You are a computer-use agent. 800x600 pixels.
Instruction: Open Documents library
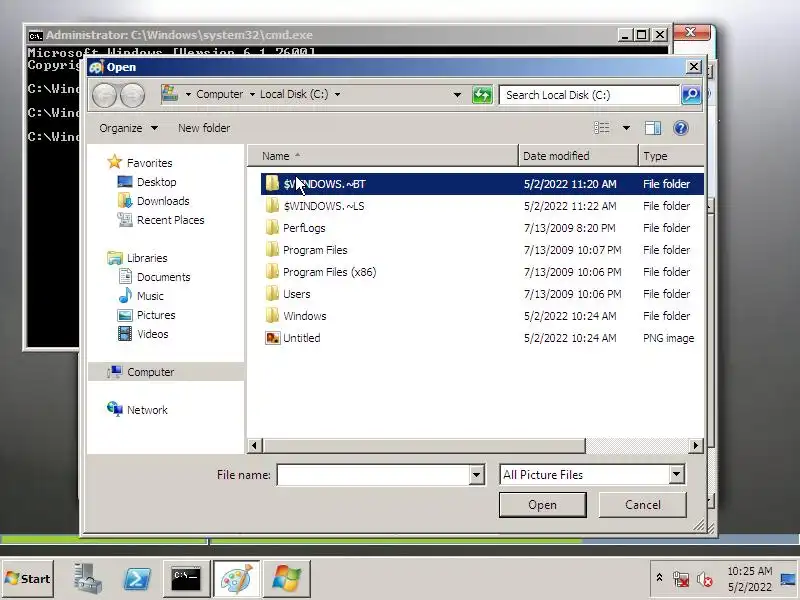tap(154, 277)
